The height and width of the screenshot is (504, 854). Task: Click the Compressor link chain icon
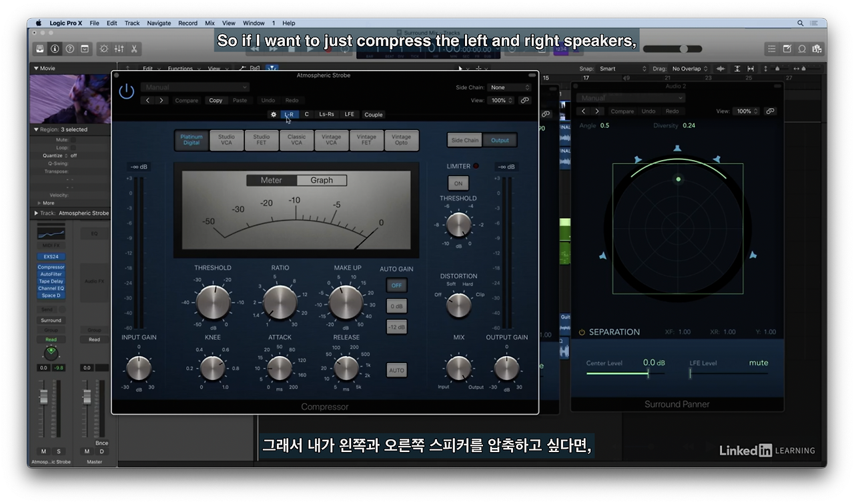click(525, 100)
